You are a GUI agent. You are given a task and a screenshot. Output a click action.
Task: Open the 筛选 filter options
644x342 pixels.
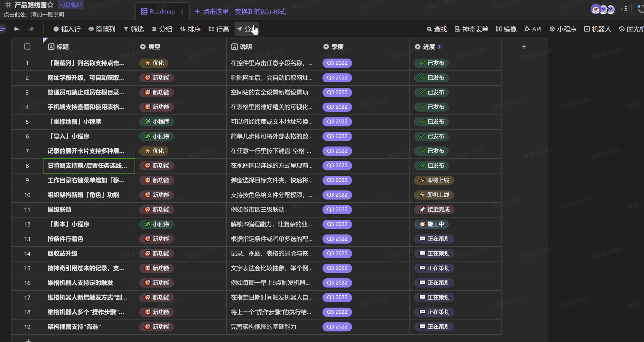(x=134, y=29)
